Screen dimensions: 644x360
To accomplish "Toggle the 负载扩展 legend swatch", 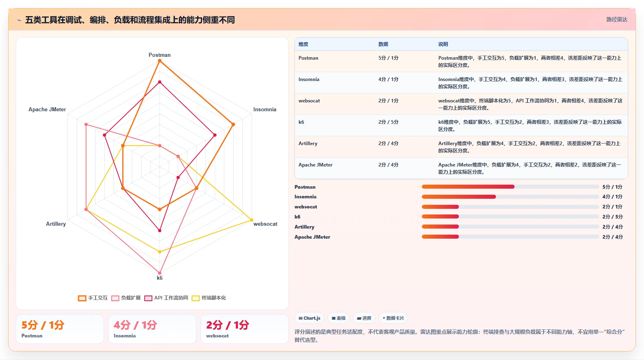I will point(115,298).
